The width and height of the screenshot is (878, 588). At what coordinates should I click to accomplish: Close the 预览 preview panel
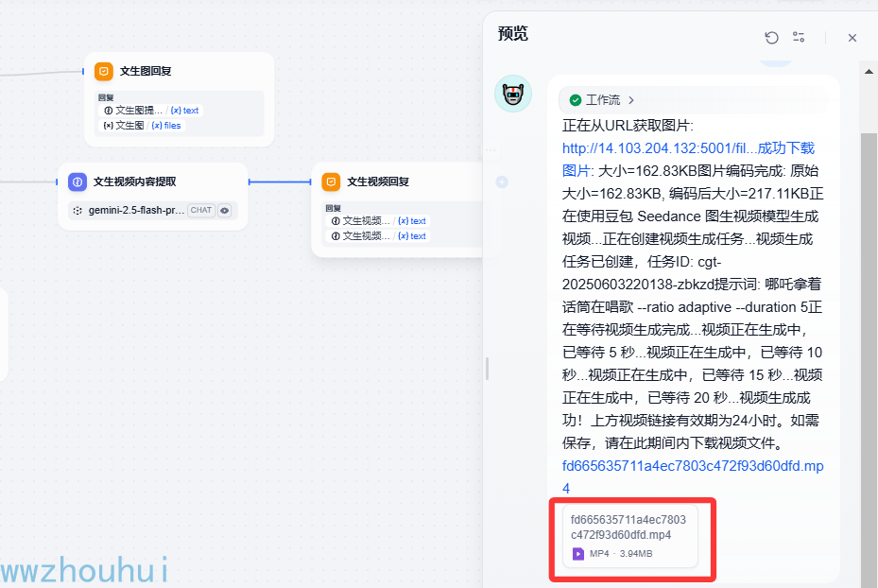[x=852, y=38]
